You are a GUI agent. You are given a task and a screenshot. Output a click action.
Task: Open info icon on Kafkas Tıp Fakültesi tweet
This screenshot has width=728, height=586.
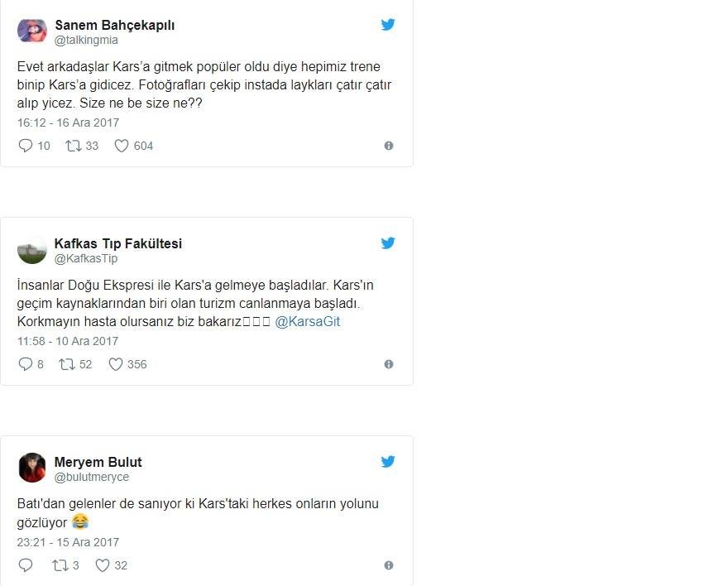point(389,364)
